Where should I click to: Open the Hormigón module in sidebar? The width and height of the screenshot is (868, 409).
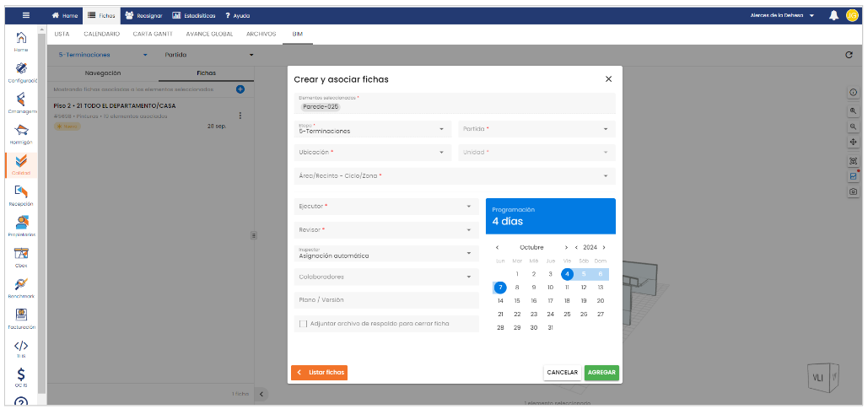(x=21, y=131)
